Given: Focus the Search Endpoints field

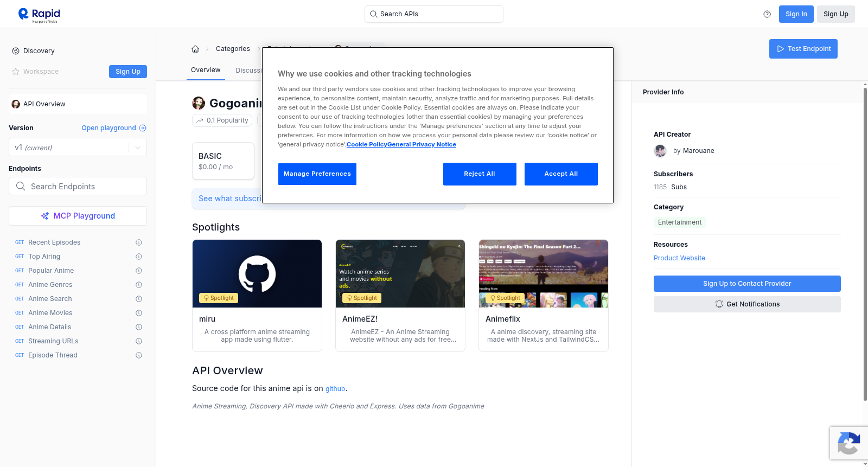Looking at the screenshot, I should click(78, 186).
